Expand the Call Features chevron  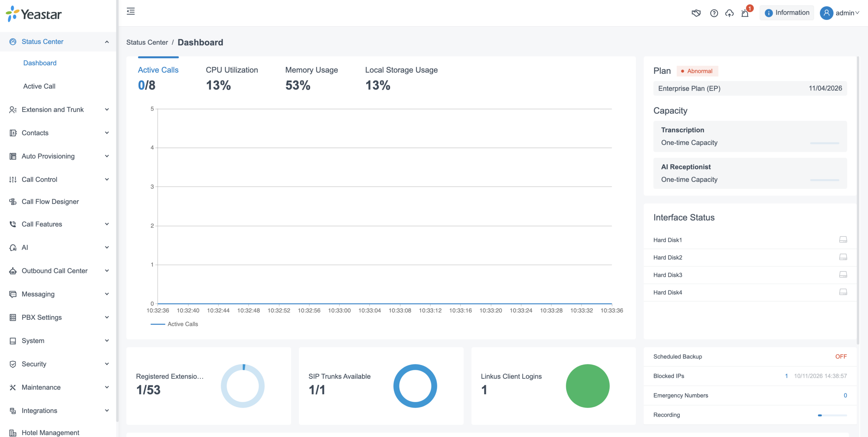pos(107,224)
